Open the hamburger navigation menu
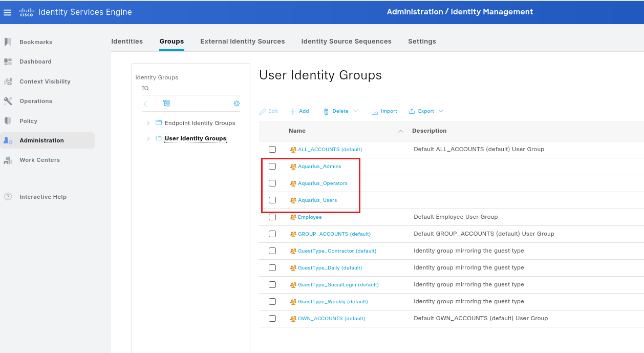The height and width of the screenshot is (353, 644). 7,12
